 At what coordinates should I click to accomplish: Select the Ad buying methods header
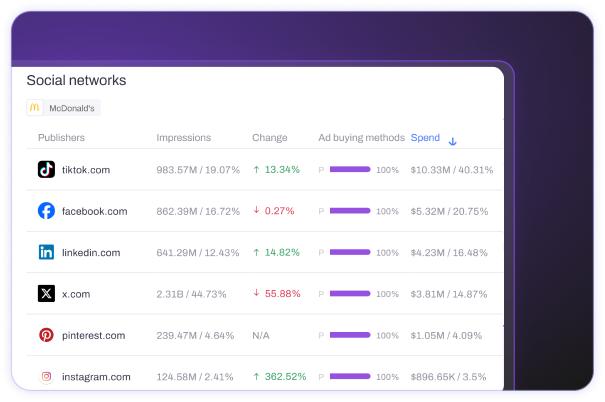coord(361,138)
